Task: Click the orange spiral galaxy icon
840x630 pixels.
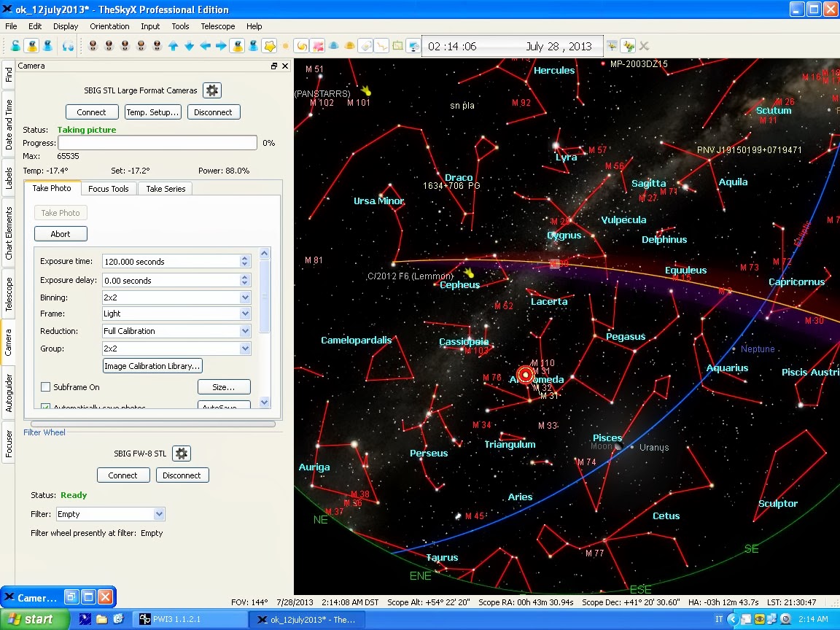Action: click(302, 46)
